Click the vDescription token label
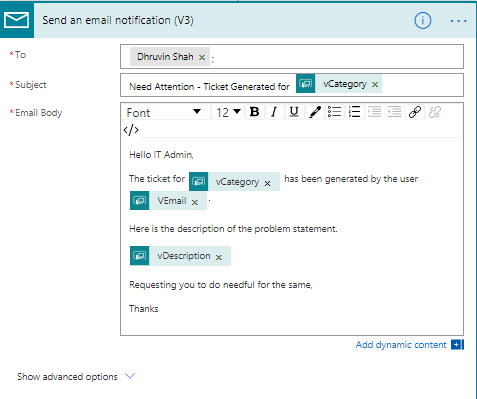 tap(184, 256)
